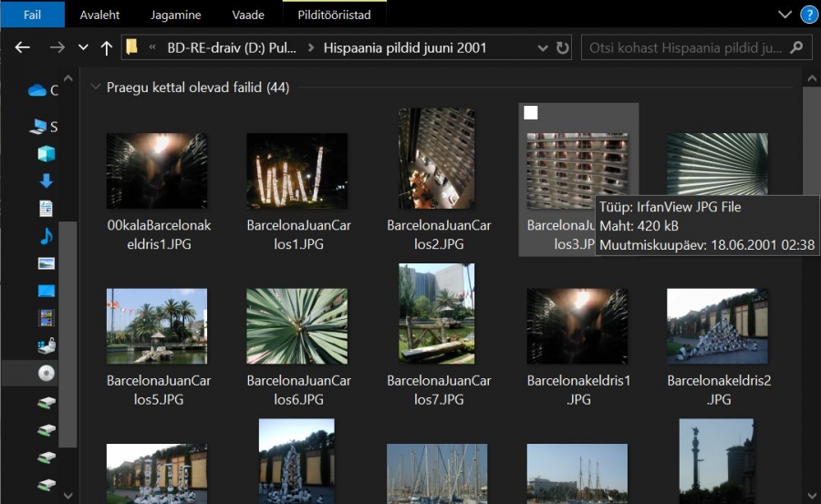Go back with the left arrow
This screenshot has width=821, height=504.
point(22,47)
